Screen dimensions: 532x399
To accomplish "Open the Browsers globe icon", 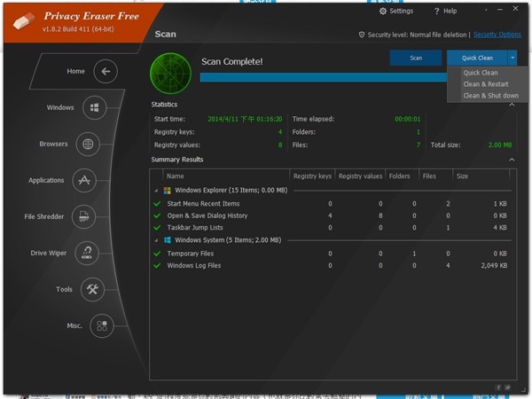I will [88, 144].
